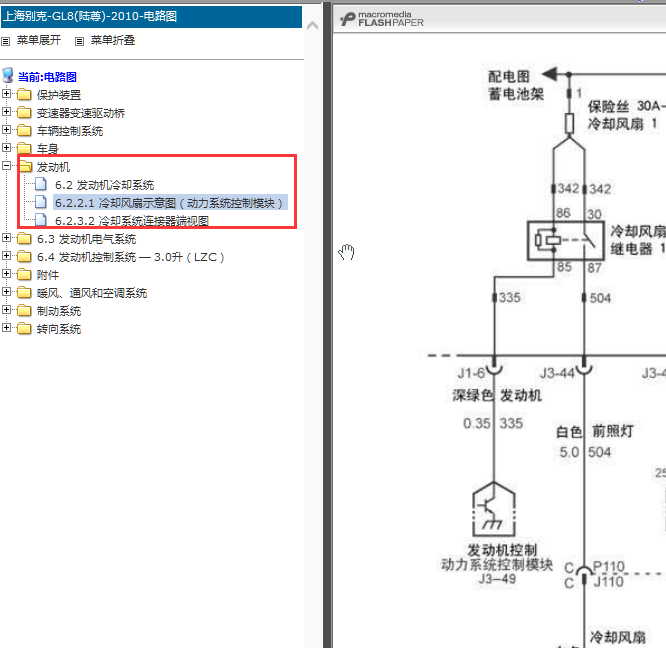
Task: Click the document icon for 6.2.3.2 冷却系统连接器端视图
Action: tap(41, 220)
